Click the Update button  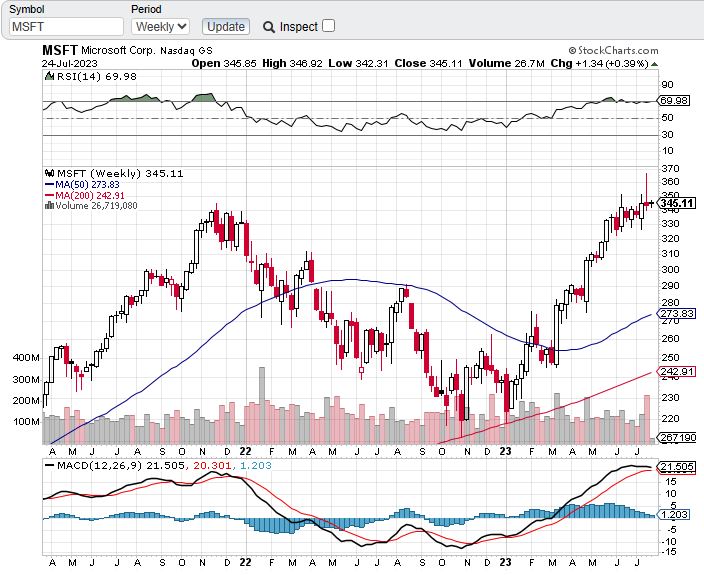click(x=226, y=26)
